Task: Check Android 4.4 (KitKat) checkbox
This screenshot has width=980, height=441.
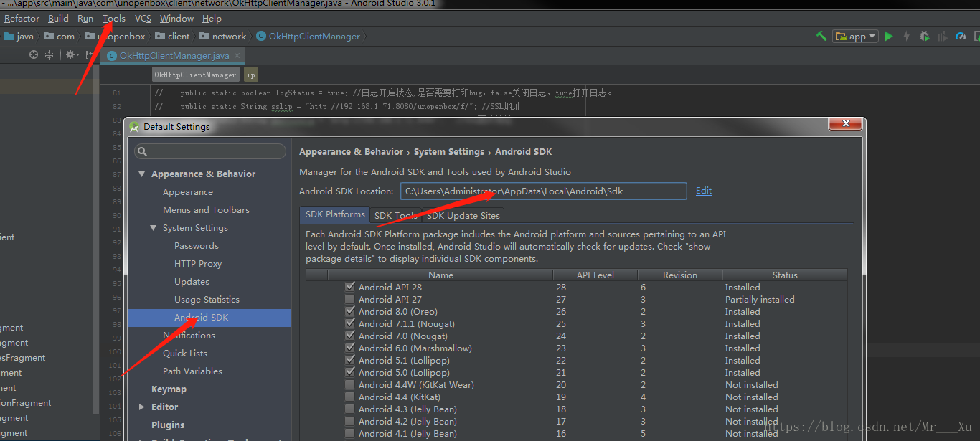Action: pos(349,397)
